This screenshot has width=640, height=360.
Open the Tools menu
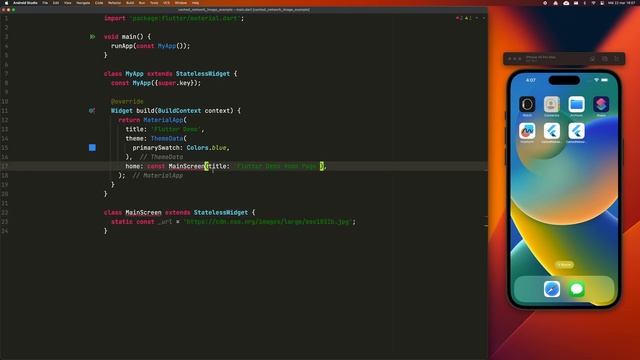(154, 3)
